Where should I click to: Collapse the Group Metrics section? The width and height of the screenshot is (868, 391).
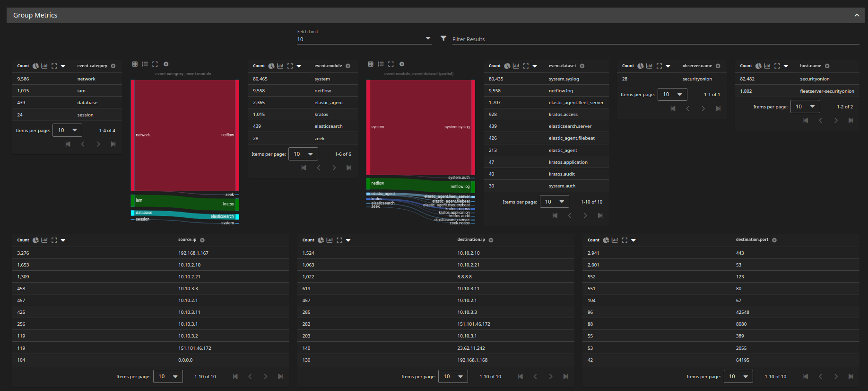[x=857, y=16]
